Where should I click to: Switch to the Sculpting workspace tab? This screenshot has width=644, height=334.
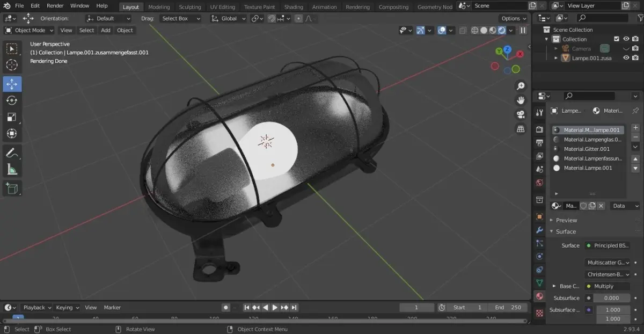(190, 7)
